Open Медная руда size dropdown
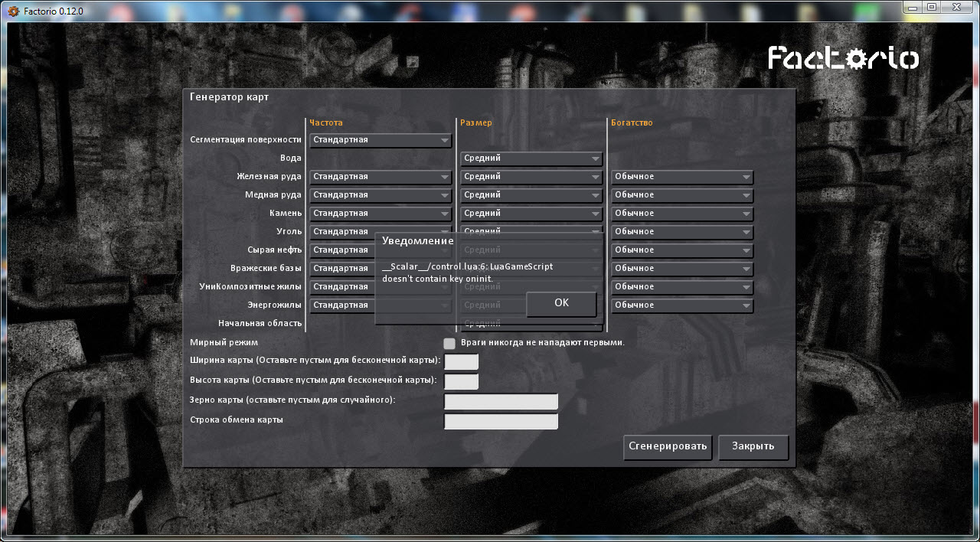The height and width of the screenshot is (542, 980). click(531, 195)
